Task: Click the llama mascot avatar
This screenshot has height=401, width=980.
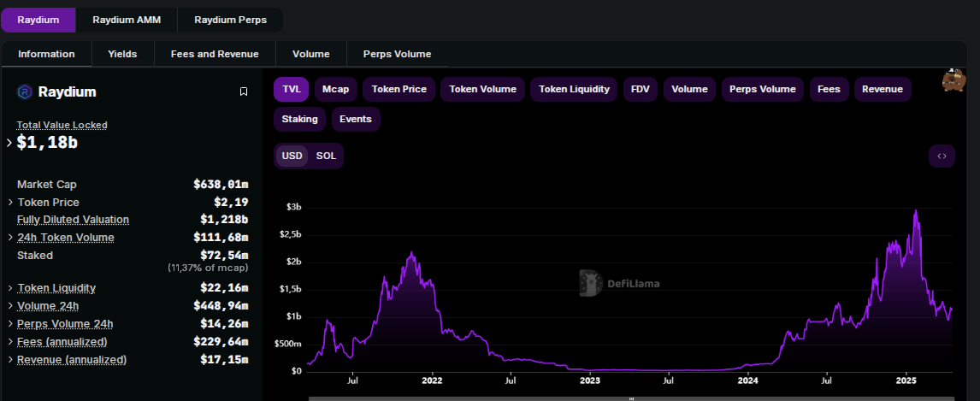Action: point(953,80)
